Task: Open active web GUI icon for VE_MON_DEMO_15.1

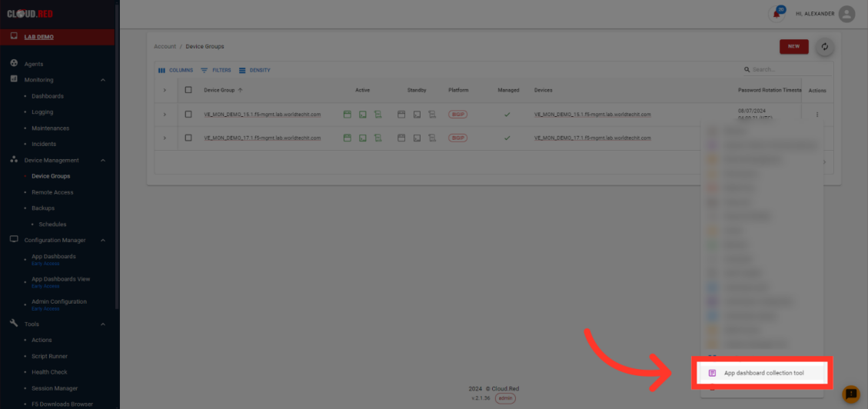Action: pos(347,115)
